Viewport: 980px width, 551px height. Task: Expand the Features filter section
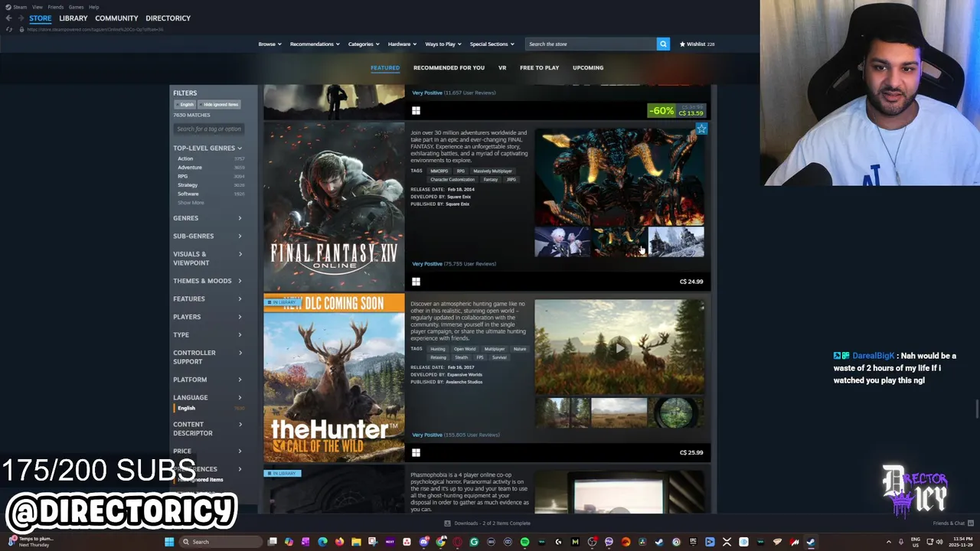[207, 298]
